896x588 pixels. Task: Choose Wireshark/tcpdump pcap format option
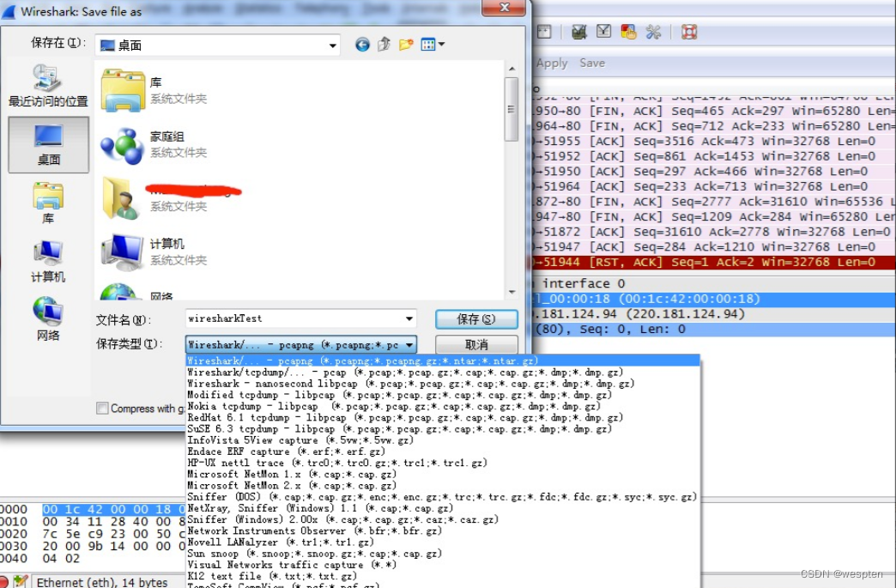(443, 372)
